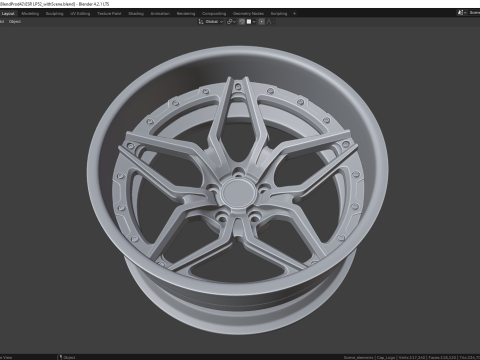Open the Sculpting workspace tab
Image resolution: width=480 pixels, height=360 pixels.
click(54, 14)
